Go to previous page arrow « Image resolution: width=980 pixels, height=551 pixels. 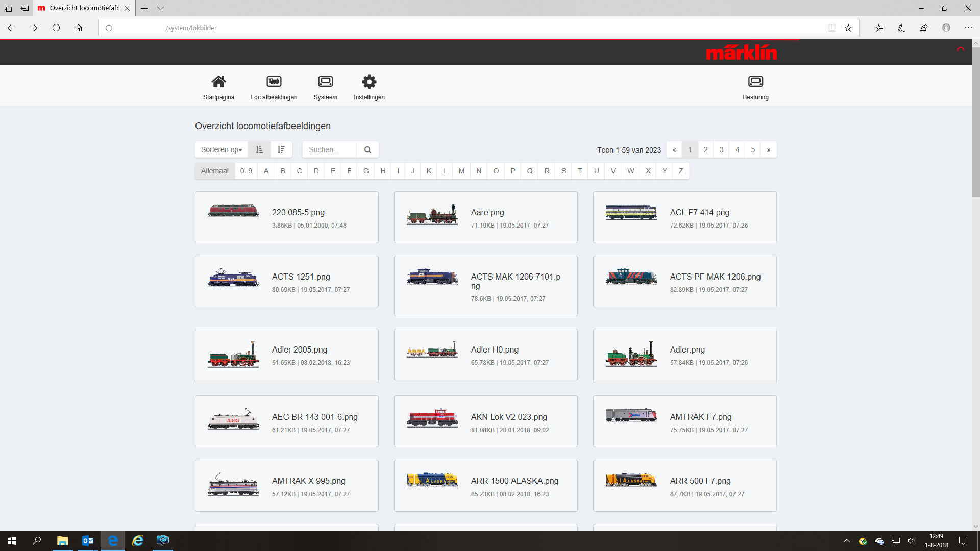click(x=674, y=149)
